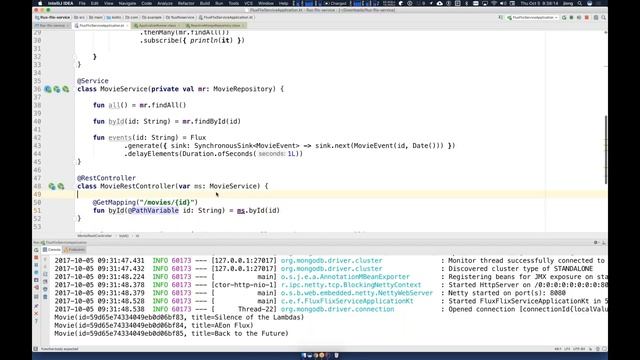640x360 pixels.
Task: Click 'r.ipc.netty.tcp.BlockingNettyContext' logger text
Action: click(x=351, y=284)
